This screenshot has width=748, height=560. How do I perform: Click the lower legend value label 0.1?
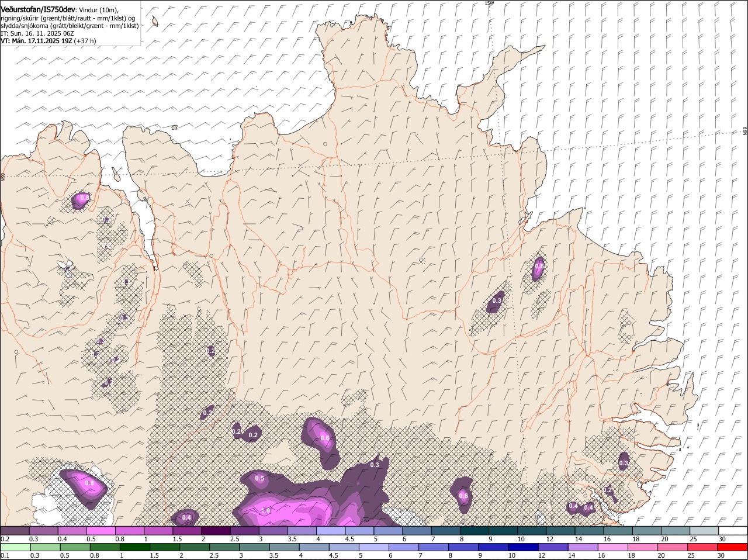coord(5,555)
